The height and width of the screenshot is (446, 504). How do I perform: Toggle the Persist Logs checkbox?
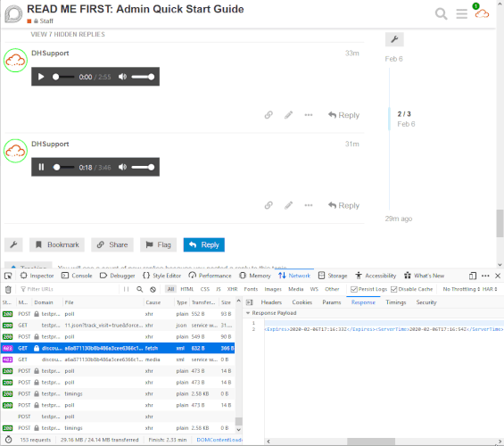354,289
